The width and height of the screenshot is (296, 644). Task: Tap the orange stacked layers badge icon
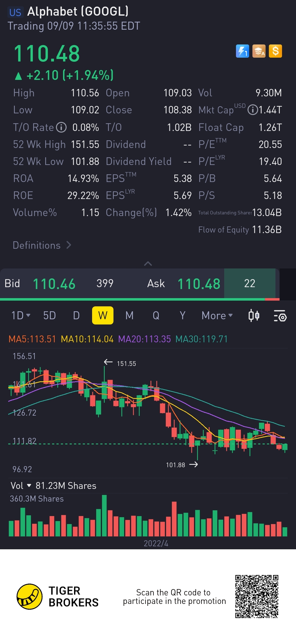(x=259, y=51)
